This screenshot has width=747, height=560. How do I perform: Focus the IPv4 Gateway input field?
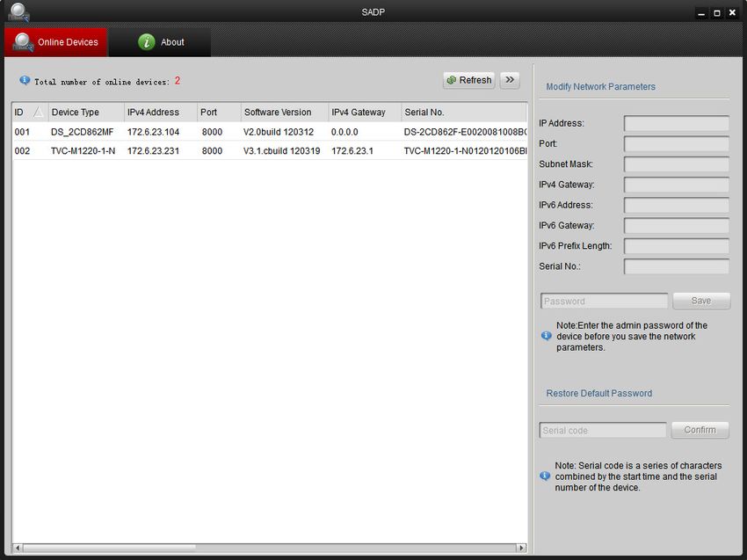[676, 185]
